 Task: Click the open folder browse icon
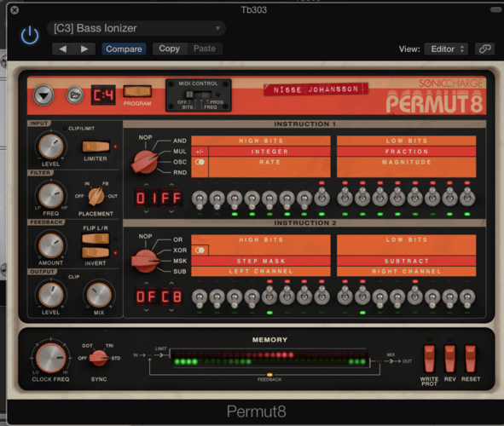pos(75,95)
